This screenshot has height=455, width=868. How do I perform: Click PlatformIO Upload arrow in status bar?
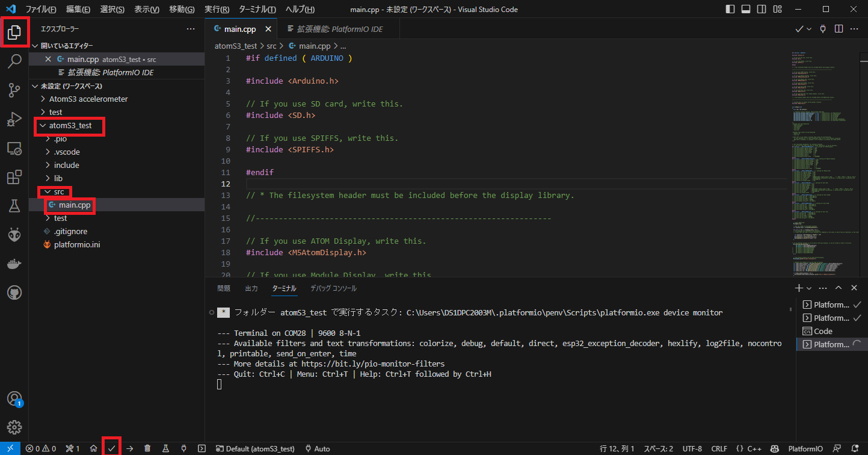129,448
